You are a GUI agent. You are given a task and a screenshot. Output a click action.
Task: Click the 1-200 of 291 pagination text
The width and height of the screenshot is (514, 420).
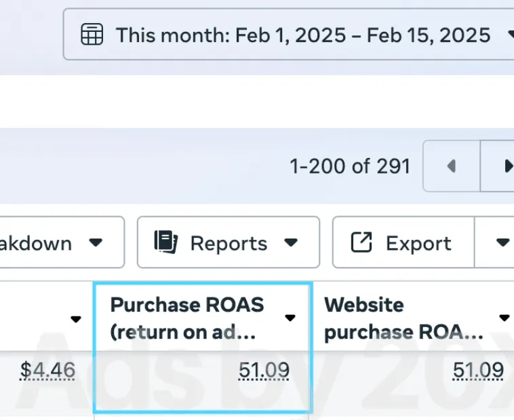coord(350,166)
